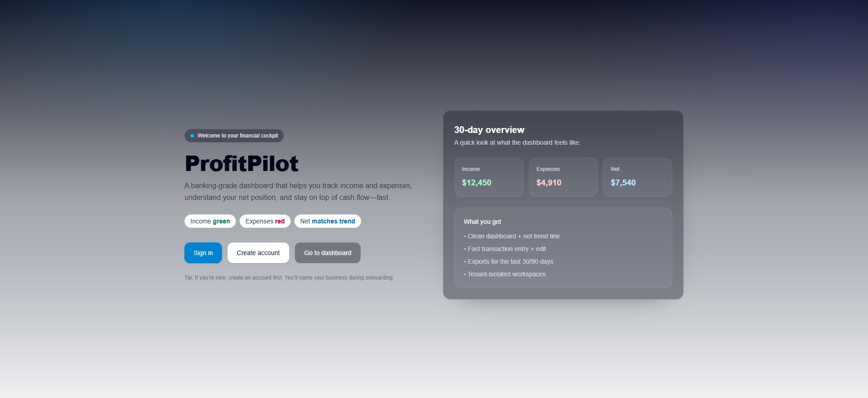Click the Income $12,450 stat card
Screen dimensions: 868x398
click(x=489, y=177)
